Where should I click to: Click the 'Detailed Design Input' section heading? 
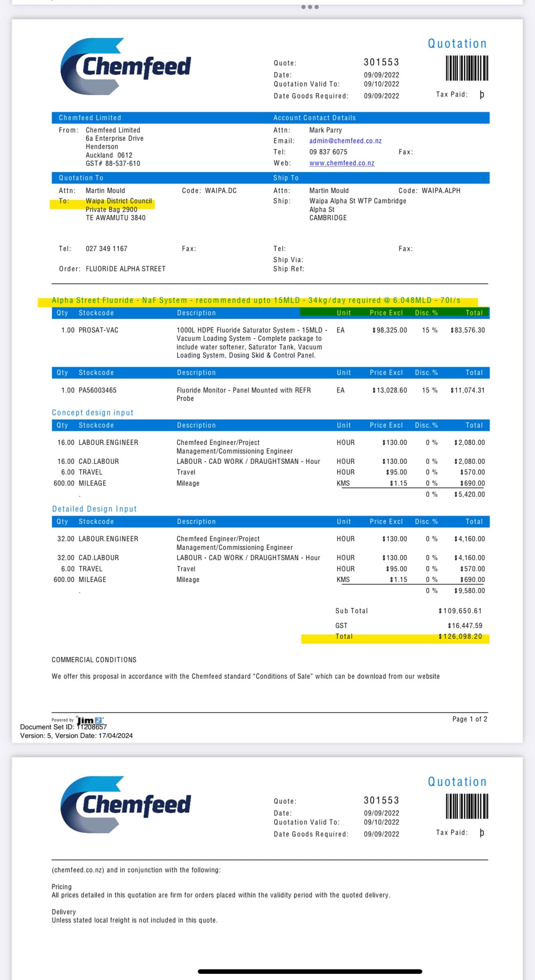tap(94, 509)
